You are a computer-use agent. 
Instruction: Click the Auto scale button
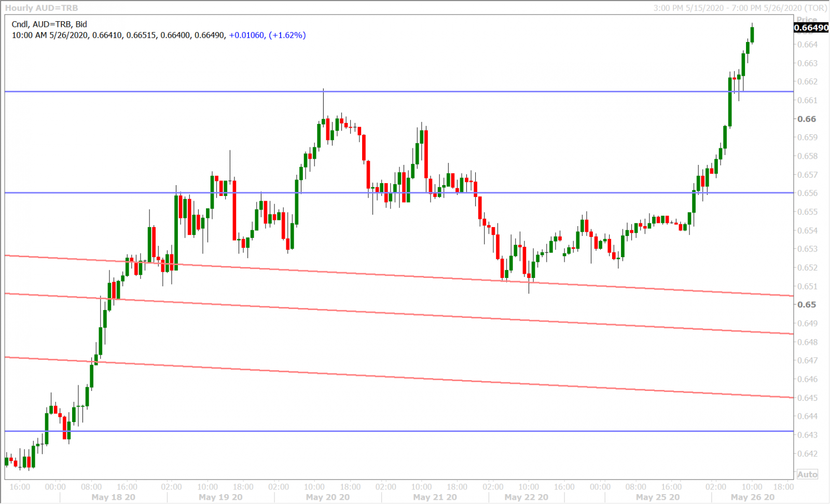tap(808, 474)
